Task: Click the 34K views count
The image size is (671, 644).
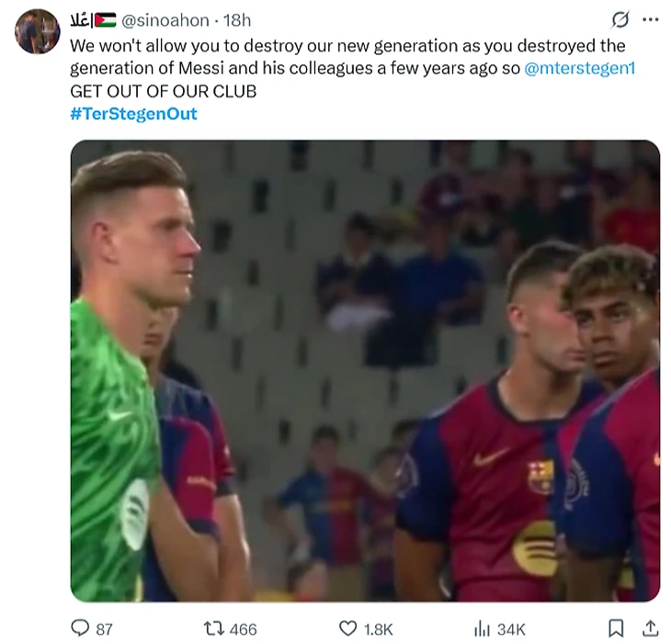Action: pos(511,629)
